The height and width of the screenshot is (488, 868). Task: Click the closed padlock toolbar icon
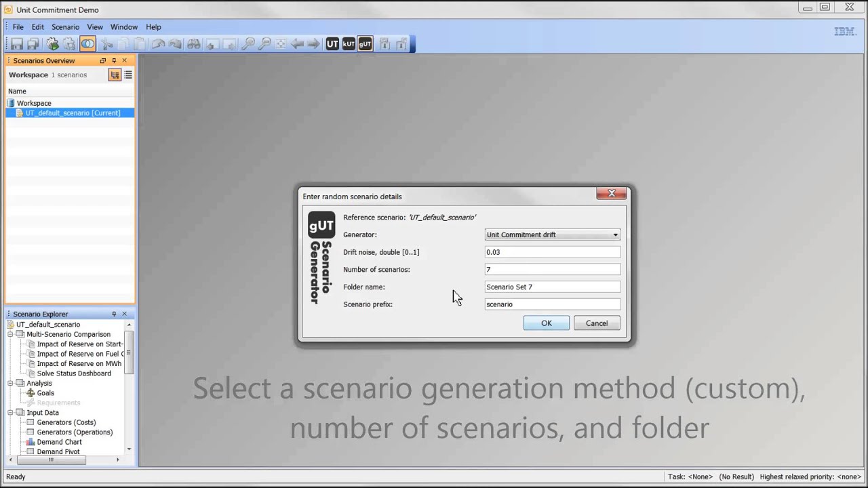pyautogui.click(x=384, y=44)
